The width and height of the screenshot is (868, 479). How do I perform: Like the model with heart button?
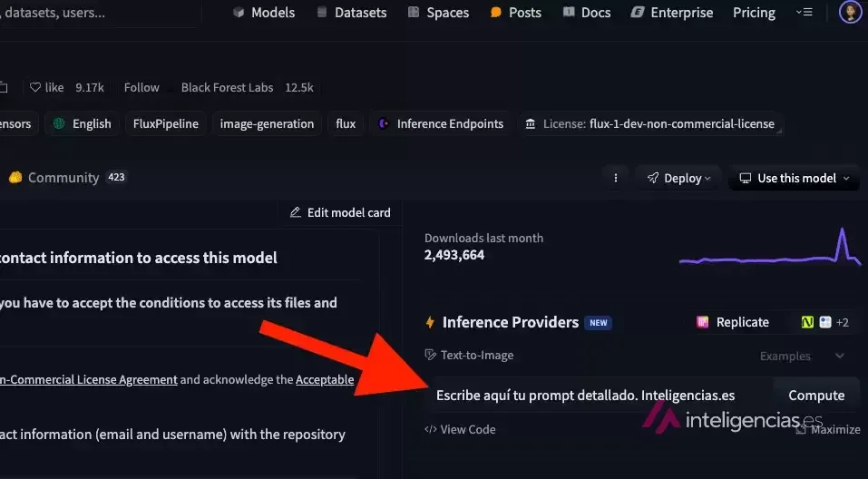(x=47, y=87)
